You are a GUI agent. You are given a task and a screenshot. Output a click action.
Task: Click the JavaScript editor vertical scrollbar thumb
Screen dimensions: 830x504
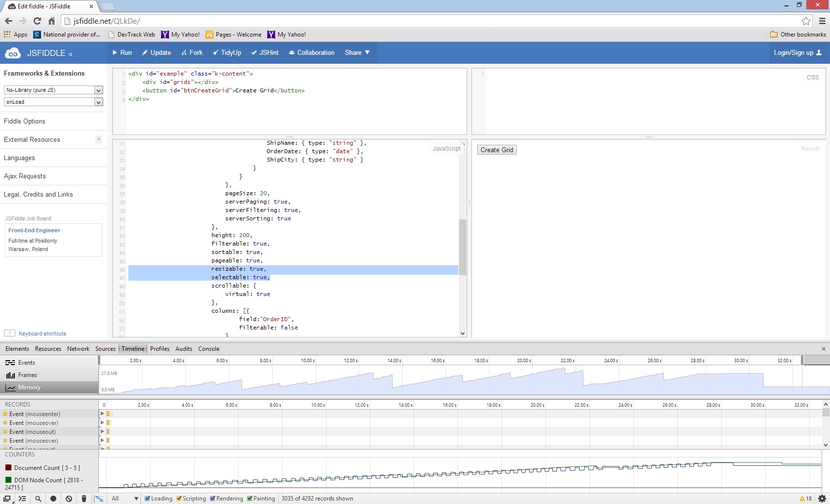pyautogui.click(x=462, y=247)
